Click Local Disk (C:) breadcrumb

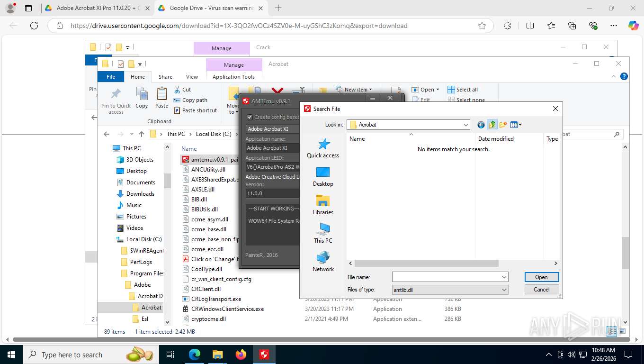[214, 134]
